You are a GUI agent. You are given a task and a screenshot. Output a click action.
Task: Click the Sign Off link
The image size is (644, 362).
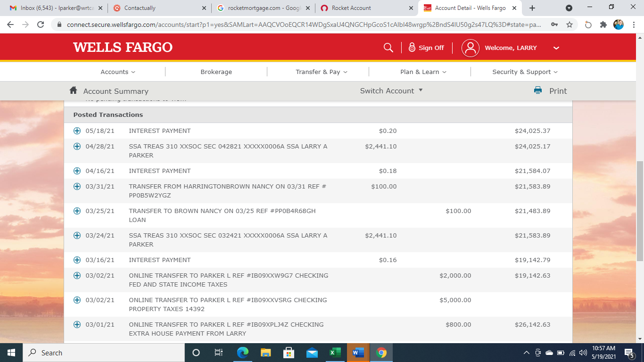point(431,48)
